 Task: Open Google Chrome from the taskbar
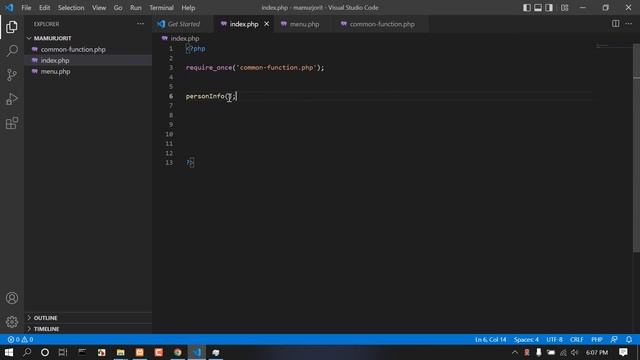pyautogui.click(x=178, y=352)
